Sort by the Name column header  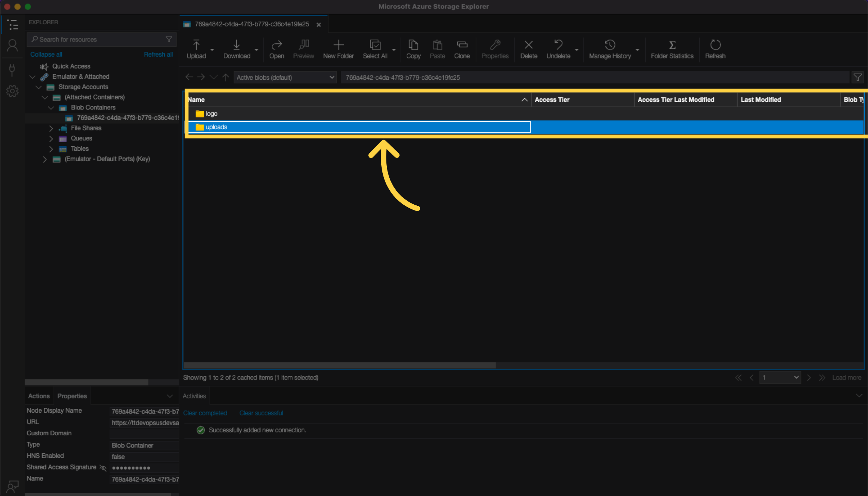[358, 100]
